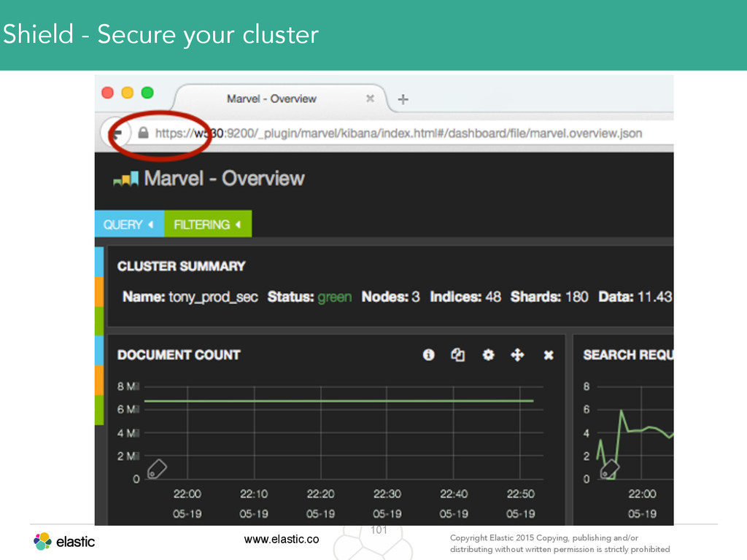The image size is (747, 560).
Task: Click the yellow minimize window button
Action: tap(128, 93)
